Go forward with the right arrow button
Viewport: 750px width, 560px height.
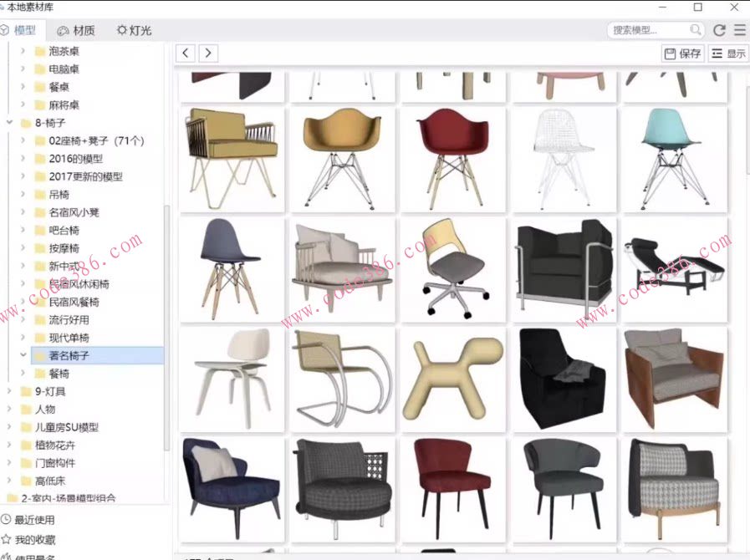pos(208,53)
